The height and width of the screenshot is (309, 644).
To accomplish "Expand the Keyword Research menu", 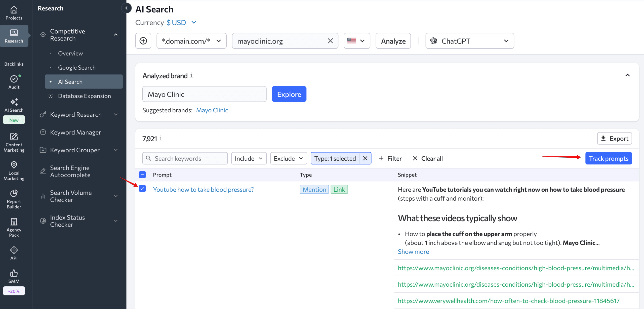I will [x=76, y=114].
